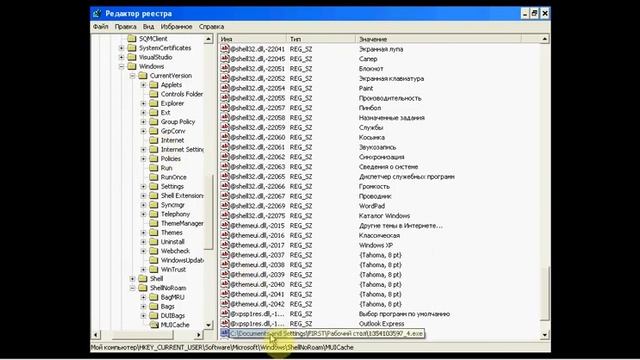The width and height of the screenshot is (640, 360).
Task: Collapse the Windows key with its minus box
Action: 122,66
